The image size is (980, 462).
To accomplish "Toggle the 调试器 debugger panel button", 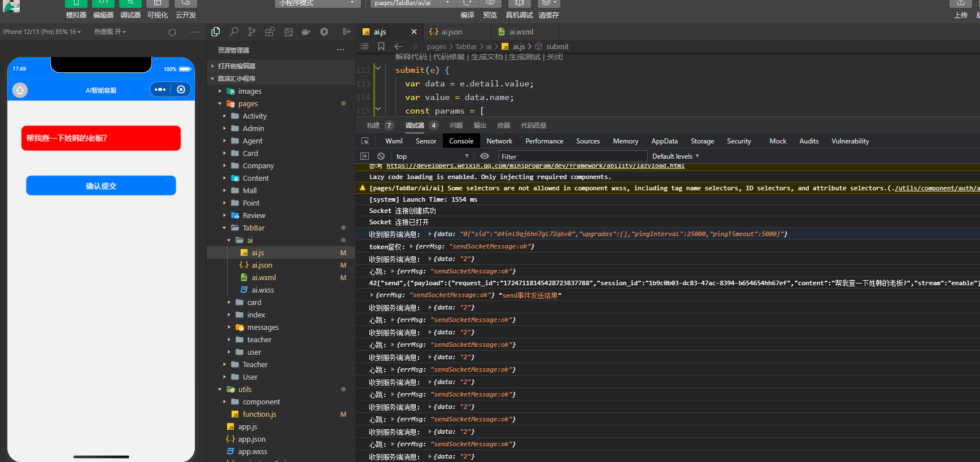I will tap(130, 5).
